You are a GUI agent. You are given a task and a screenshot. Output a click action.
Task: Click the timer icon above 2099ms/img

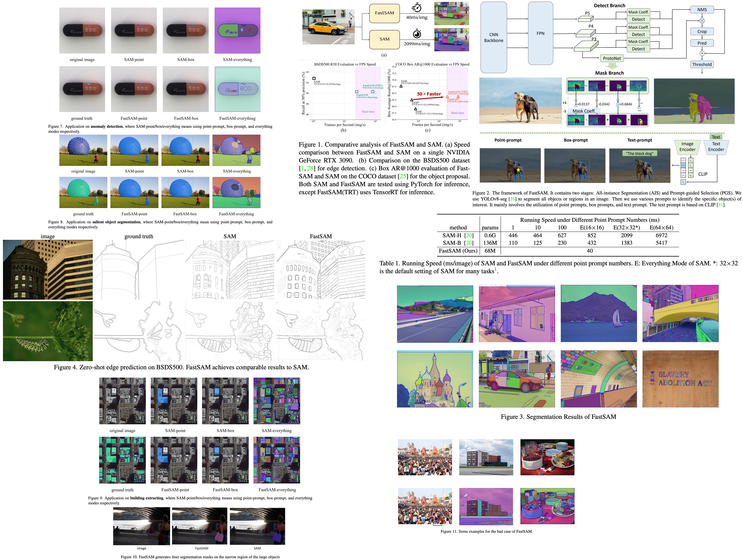coord(417,34)
